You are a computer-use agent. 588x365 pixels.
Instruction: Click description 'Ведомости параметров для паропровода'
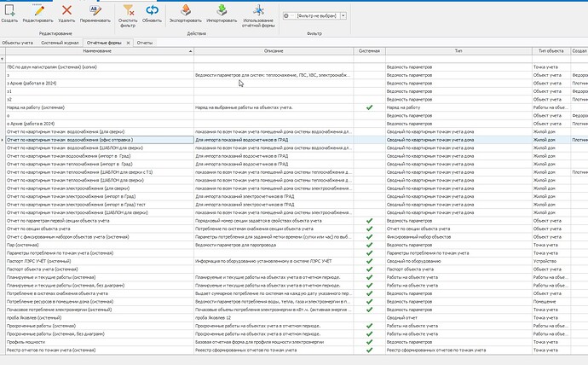pos(235,245)
